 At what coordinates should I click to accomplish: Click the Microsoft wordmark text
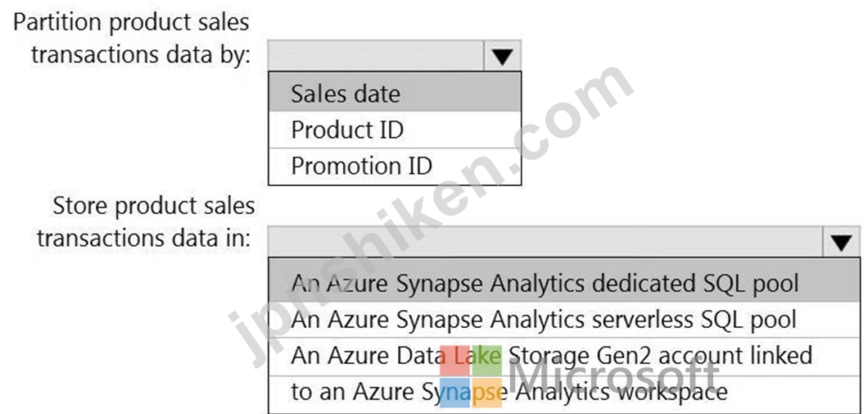[x=613, y=377]
